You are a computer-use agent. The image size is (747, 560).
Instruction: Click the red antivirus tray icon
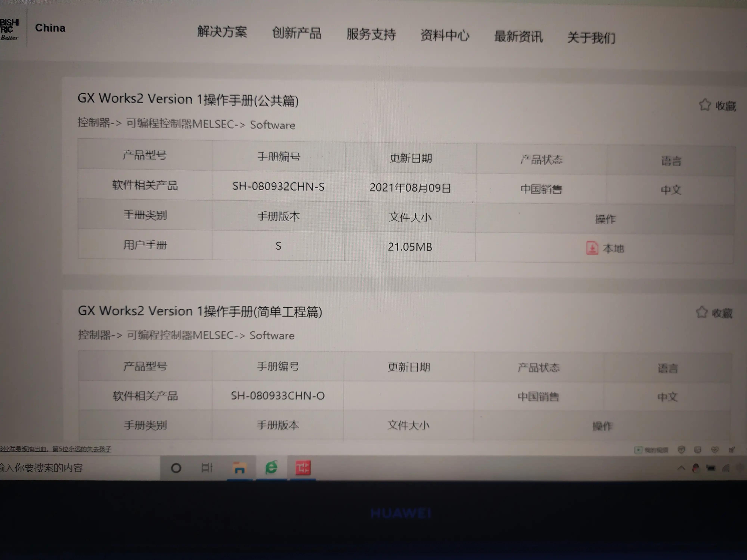695,468
